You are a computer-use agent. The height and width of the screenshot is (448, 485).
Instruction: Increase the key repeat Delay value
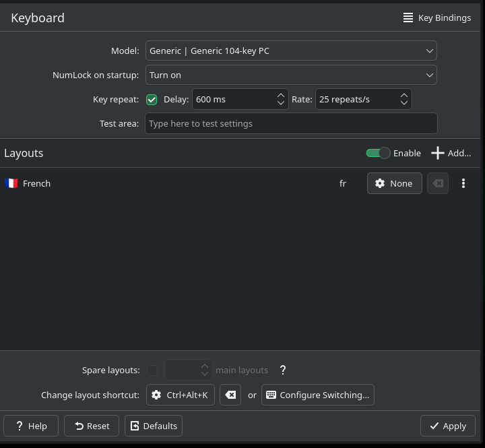(281, 96)
